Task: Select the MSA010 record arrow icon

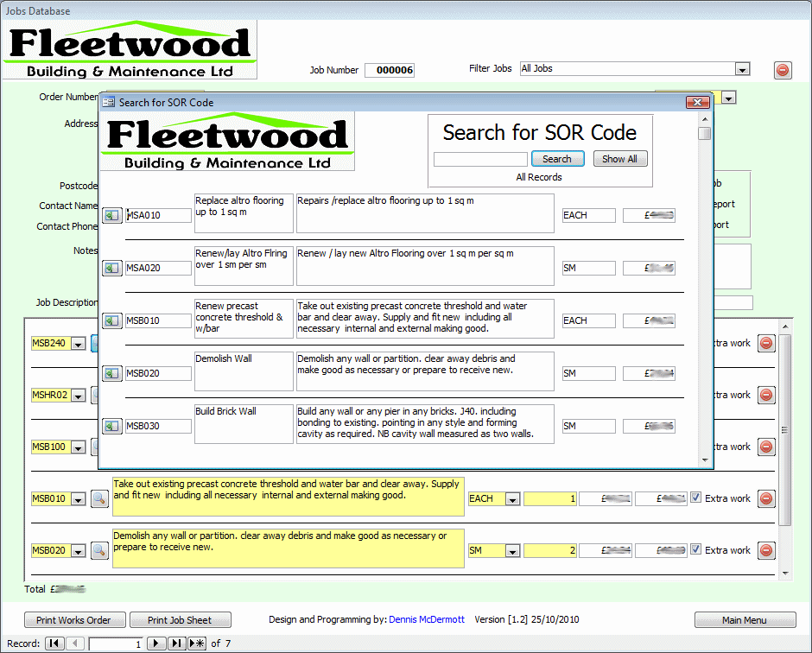Action: pos(111,215)
